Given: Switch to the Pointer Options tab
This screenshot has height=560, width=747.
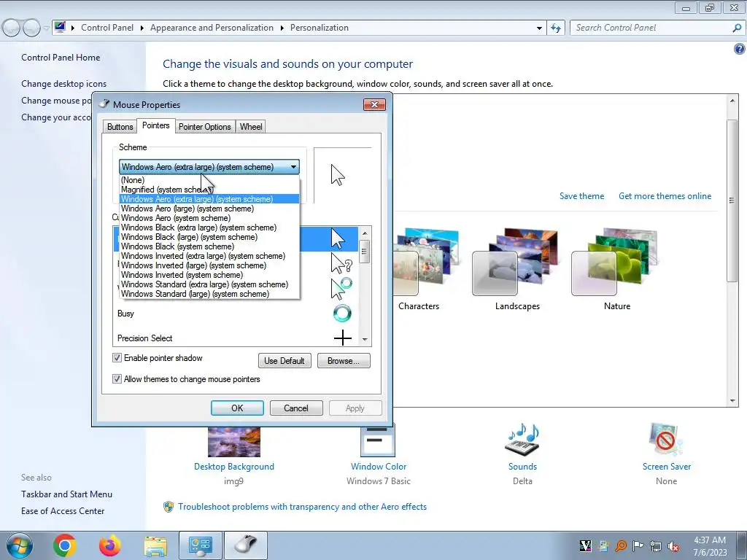Looking at the screenshot, I should [205, 127].
